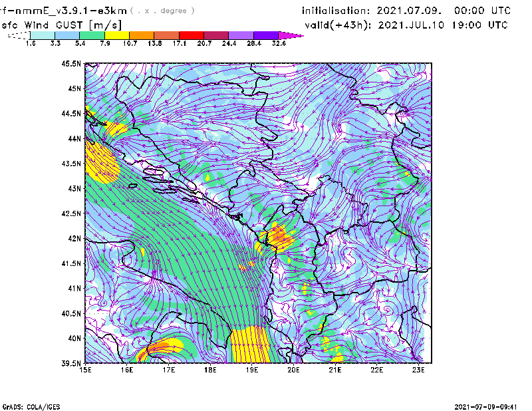
Task: Click the yellow 7.9–10.7 legend swatch
Action: (x=117, y=35)
